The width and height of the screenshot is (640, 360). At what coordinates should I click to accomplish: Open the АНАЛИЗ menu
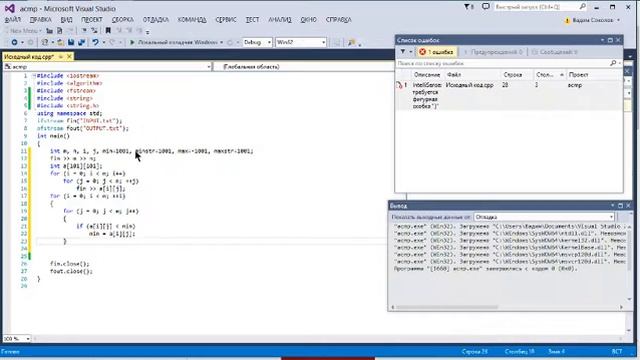tap(280, 20)
